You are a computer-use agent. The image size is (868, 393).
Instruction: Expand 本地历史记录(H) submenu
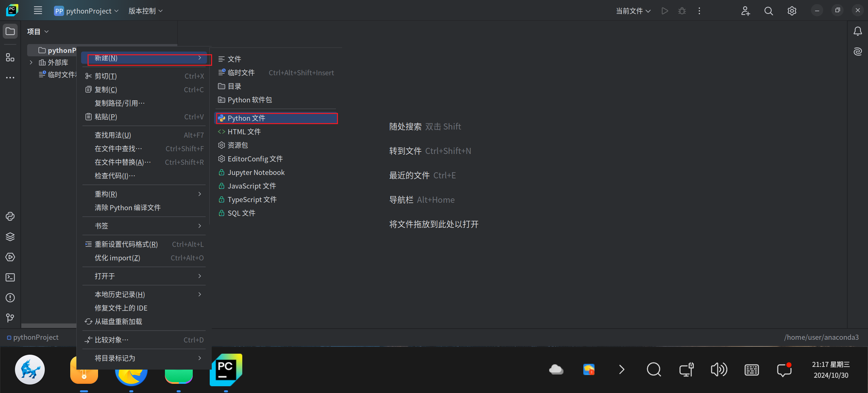pyautogui.click(x=144, y=294)
